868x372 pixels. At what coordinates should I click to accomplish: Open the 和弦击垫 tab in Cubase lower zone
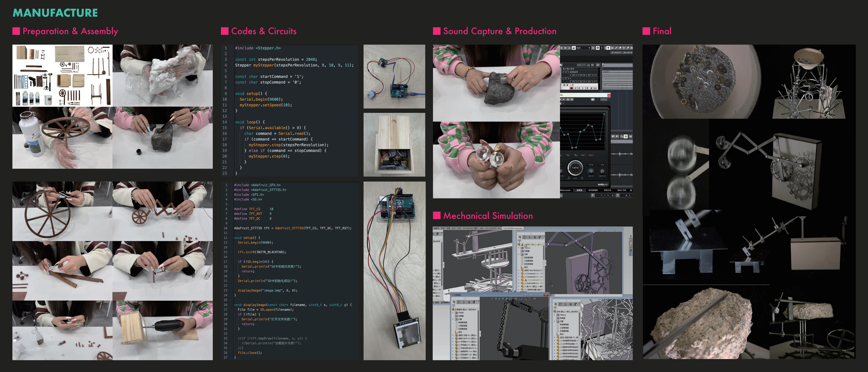pyautogui.click(x=608, y=190)
